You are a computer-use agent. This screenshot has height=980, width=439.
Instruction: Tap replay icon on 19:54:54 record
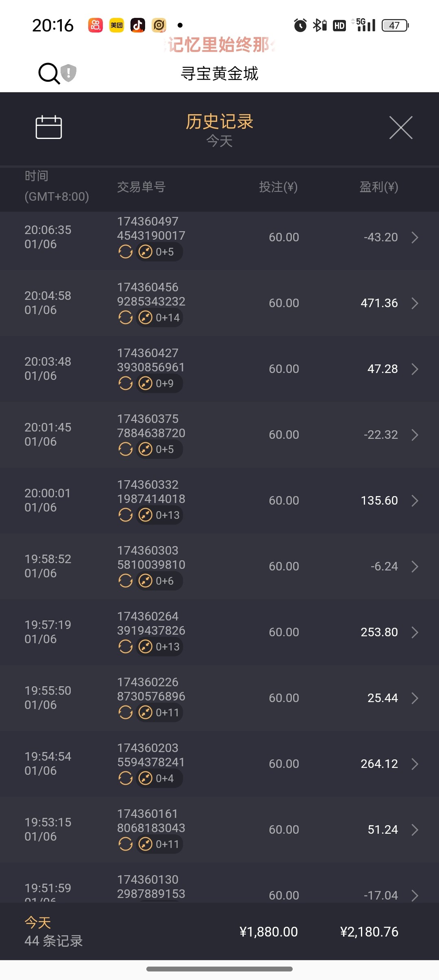tap(125, 778)
